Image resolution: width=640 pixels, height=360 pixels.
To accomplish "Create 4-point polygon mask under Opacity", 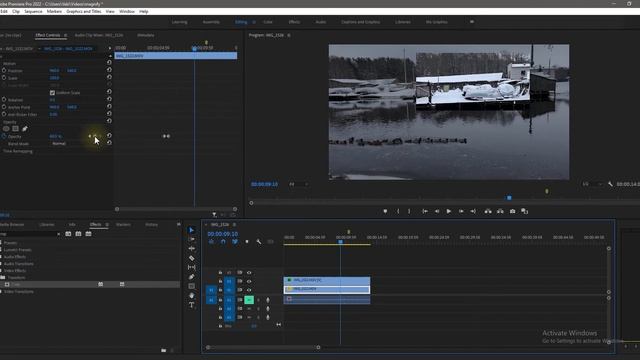I will click(x=16, y=129).
